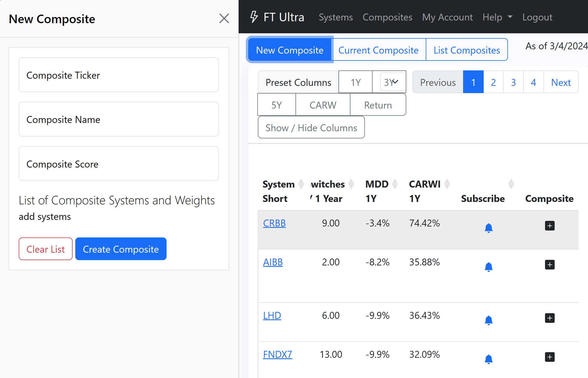Image resolution: width=588 pixels, height=378 pixels.
Task: Click the 'add systems' text
Action: (45, 216)
